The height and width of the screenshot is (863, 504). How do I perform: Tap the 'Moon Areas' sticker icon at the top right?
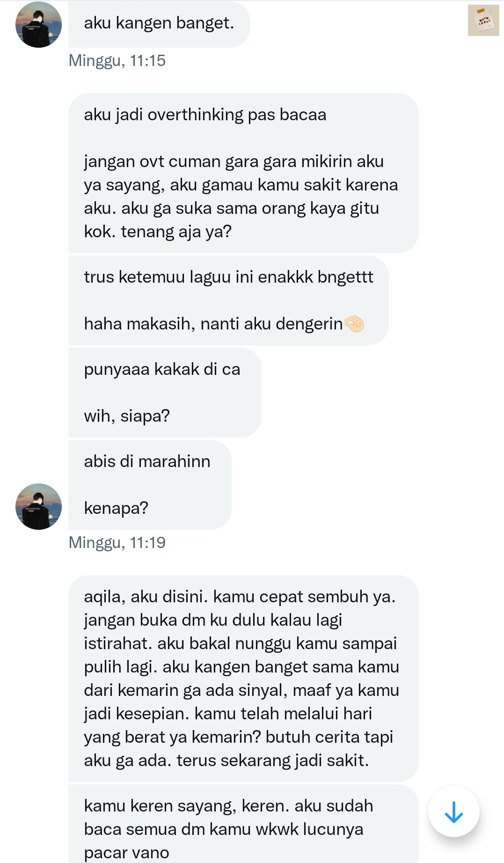(x=483, y=21)
